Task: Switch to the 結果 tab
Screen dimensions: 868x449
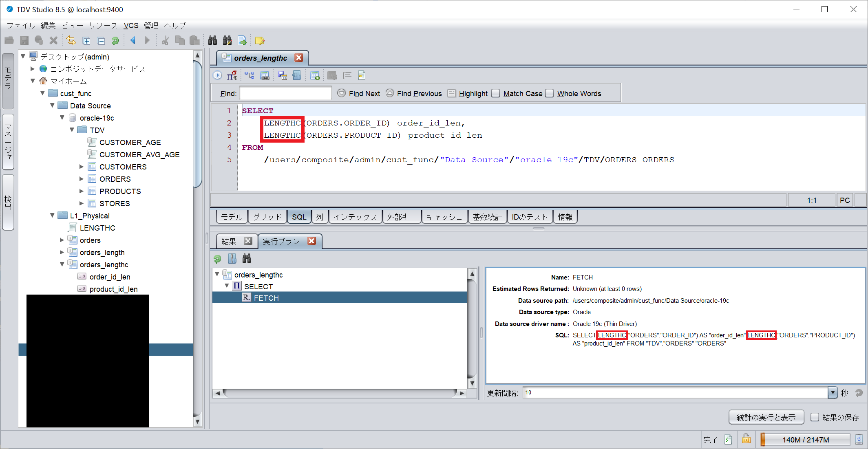Action: [x=229, y=241]
